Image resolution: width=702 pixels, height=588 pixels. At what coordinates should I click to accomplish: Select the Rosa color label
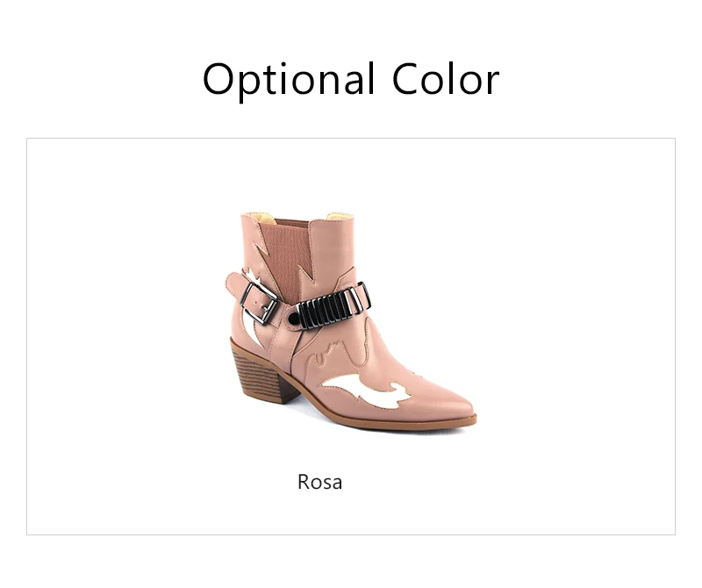[320, 483]
